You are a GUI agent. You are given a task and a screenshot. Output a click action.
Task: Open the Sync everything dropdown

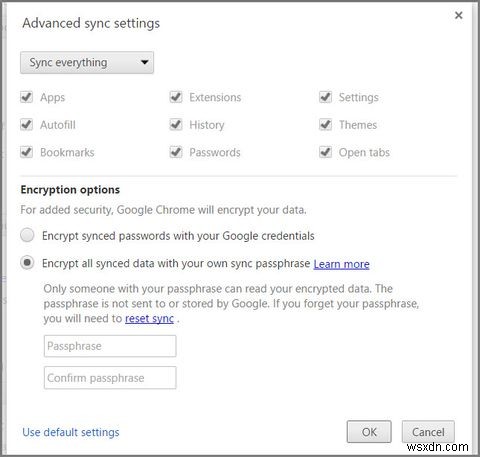87,63
